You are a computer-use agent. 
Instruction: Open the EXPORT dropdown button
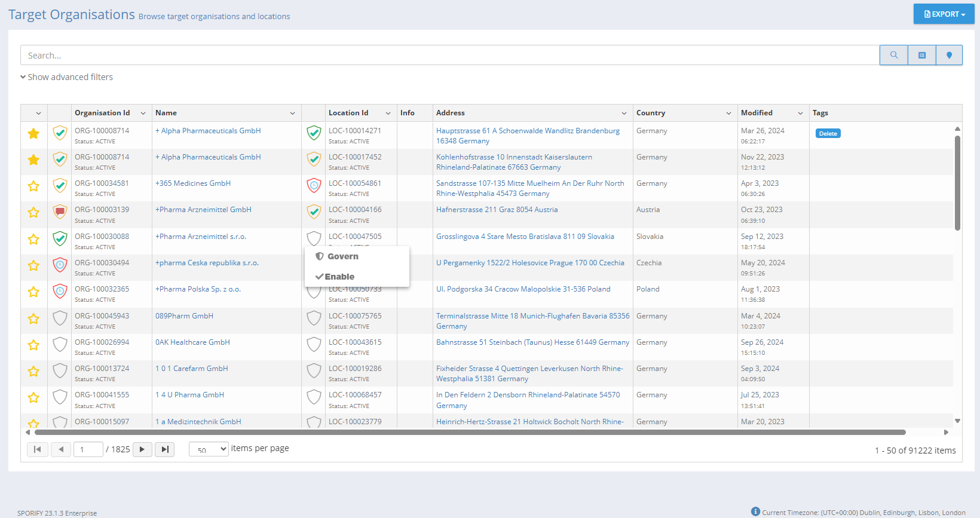tap(944, 14)
